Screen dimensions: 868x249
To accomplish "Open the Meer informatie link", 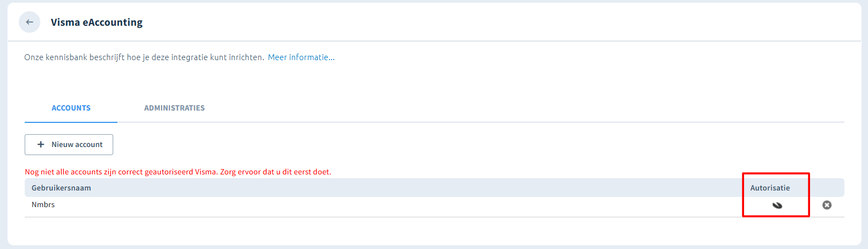I will click(301, 57).
